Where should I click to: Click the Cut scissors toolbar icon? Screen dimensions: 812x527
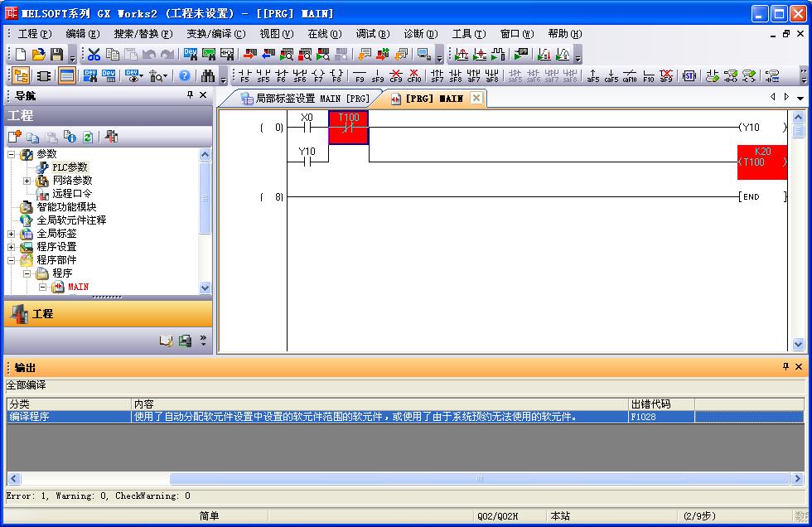point(94,55)
